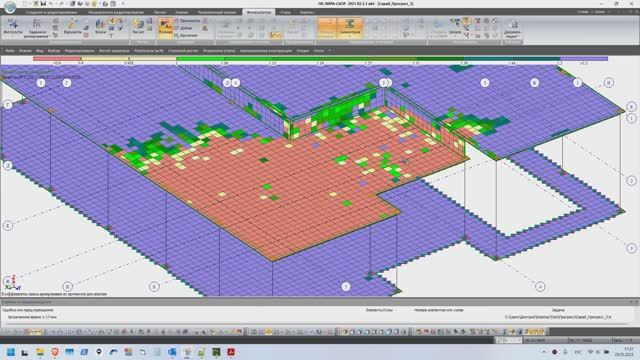This screenshot has height=360, width=640.
Task: Click the Номера элементов или узлов column header
Action: click(439, 310)
